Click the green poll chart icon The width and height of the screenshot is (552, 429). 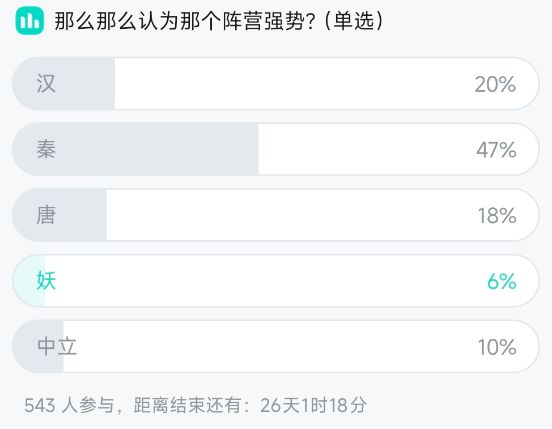[x=30, y=20]
